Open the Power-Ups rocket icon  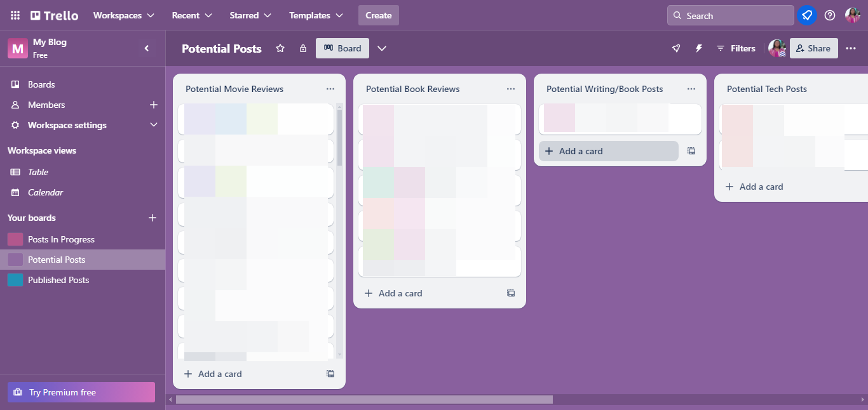pyautogui.click(x=676, y=48)
